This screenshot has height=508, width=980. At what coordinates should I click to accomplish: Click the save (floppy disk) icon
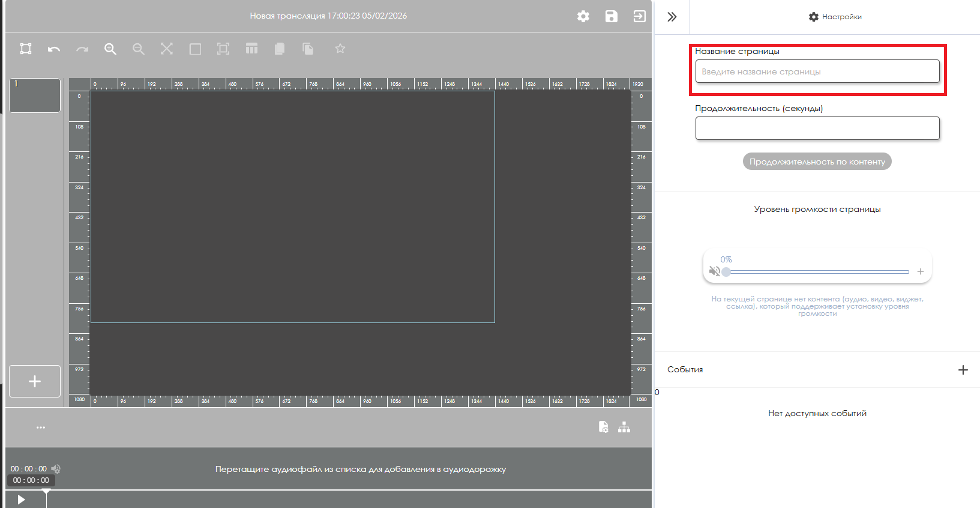pyautogui.click(x=611, y=16)
